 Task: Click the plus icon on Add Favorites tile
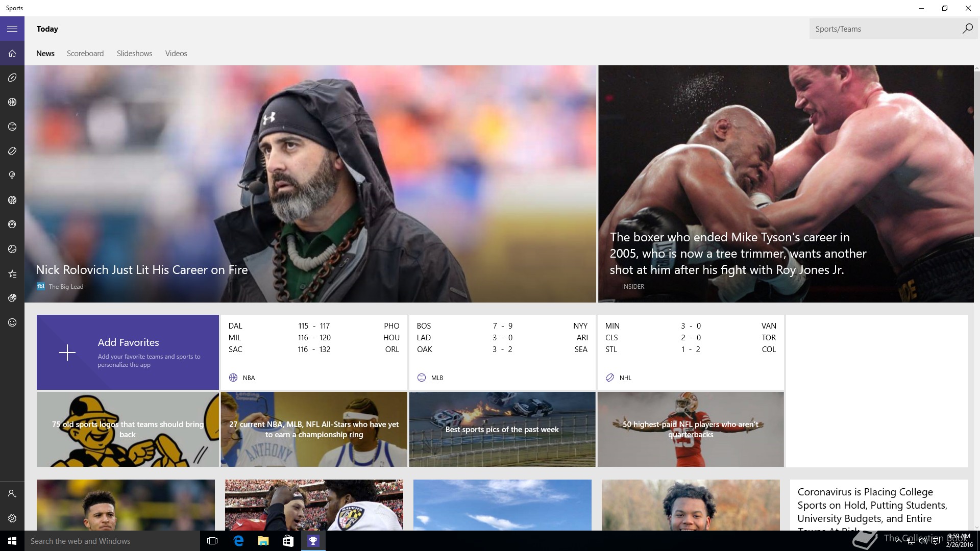[67, 353]
